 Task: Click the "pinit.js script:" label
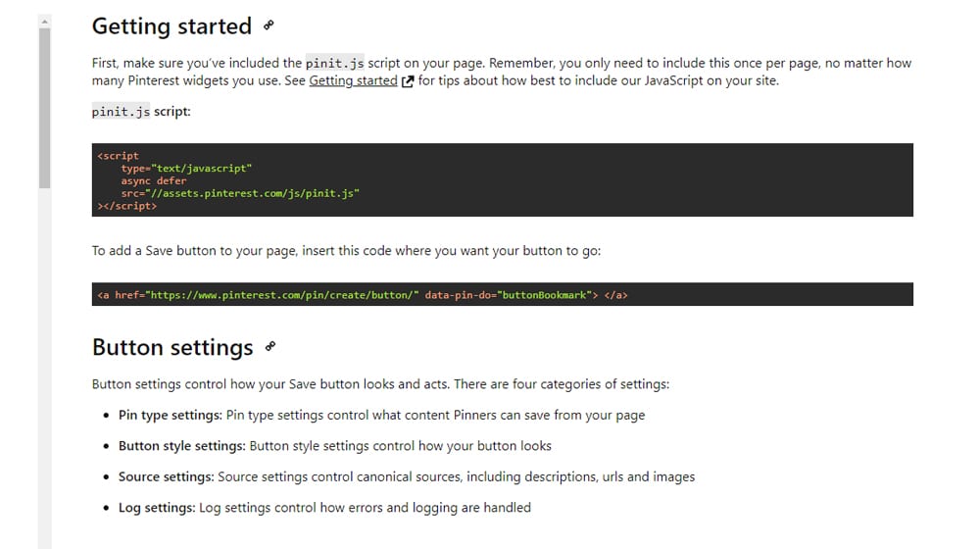pos(141,112)
